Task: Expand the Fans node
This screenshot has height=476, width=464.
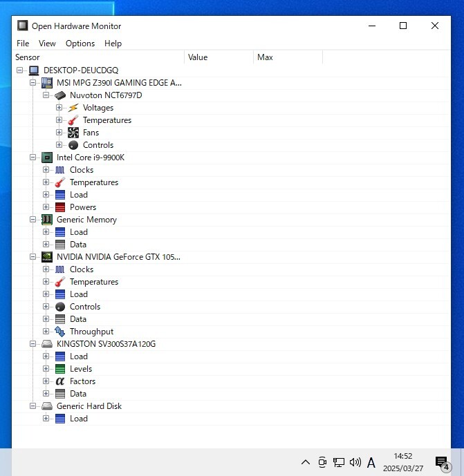Action: [x=59, y=133]
